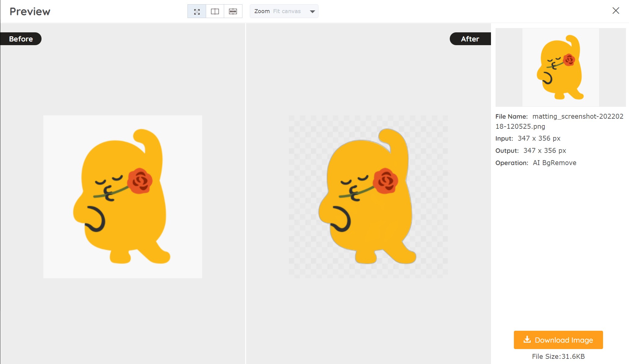The height and width of the screenshot is (364, 629).
Task: Click the Preview title text
Action: pyautogui.click(x=30, y=11)
